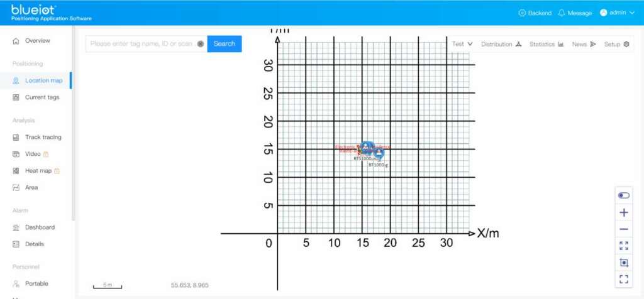The image size is (644, 299).
Task: Open the Distribution view
Action: point(501,44)
